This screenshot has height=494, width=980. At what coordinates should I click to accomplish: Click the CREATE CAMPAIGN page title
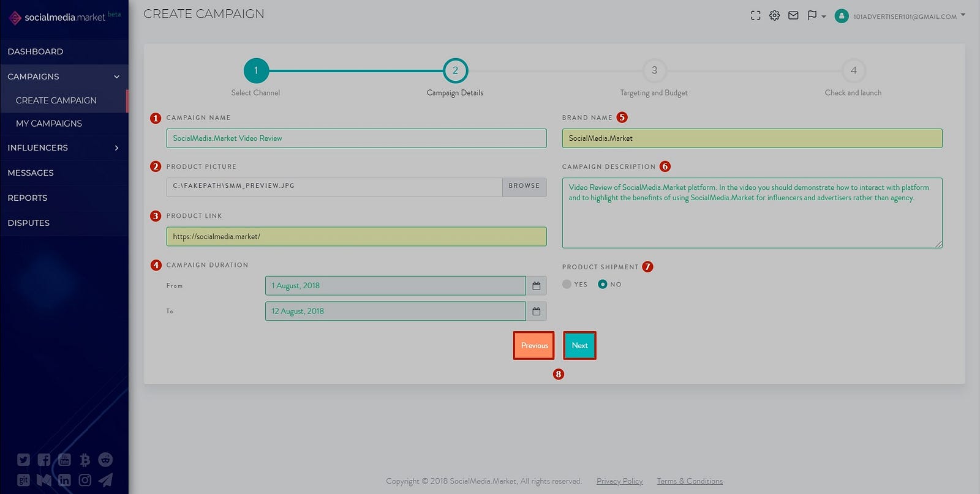tap(204, 14)
